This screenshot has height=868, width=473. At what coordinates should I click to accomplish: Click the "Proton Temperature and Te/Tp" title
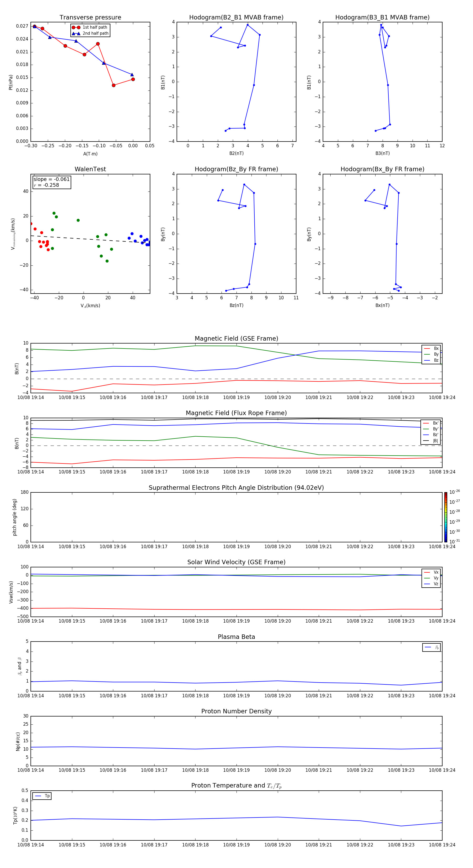[236, 785]
